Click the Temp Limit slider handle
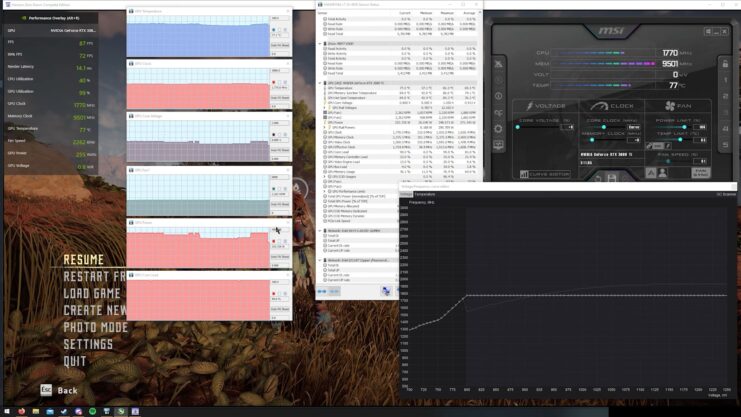Image resolution: width=741 pixels, height=417 pixels. point(681,140)
